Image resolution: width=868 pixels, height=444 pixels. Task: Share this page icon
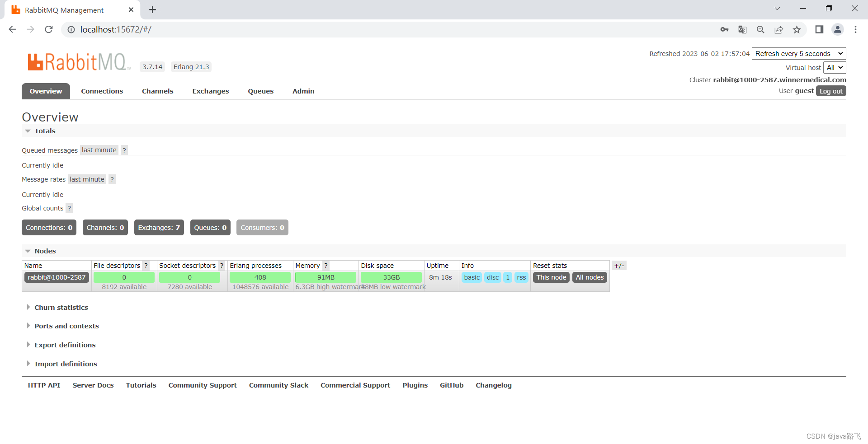[778, 29]
